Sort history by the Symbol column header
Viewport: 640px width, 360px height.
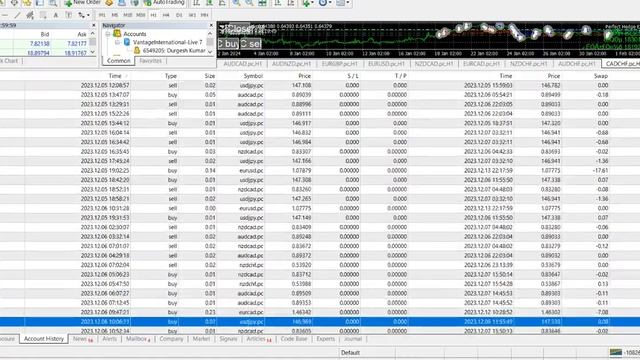tap(253, 76)
